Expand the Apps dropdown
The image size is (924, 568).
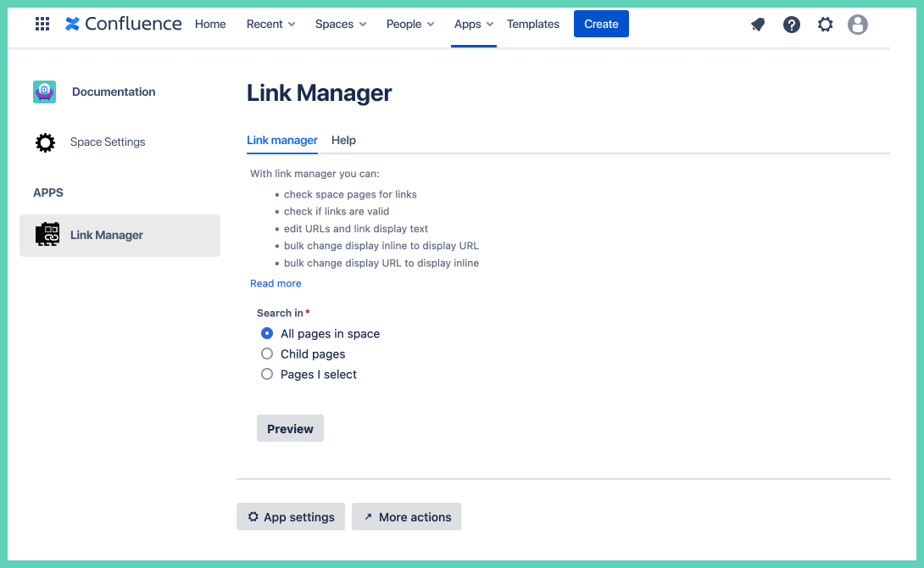(x=473, y=25)
